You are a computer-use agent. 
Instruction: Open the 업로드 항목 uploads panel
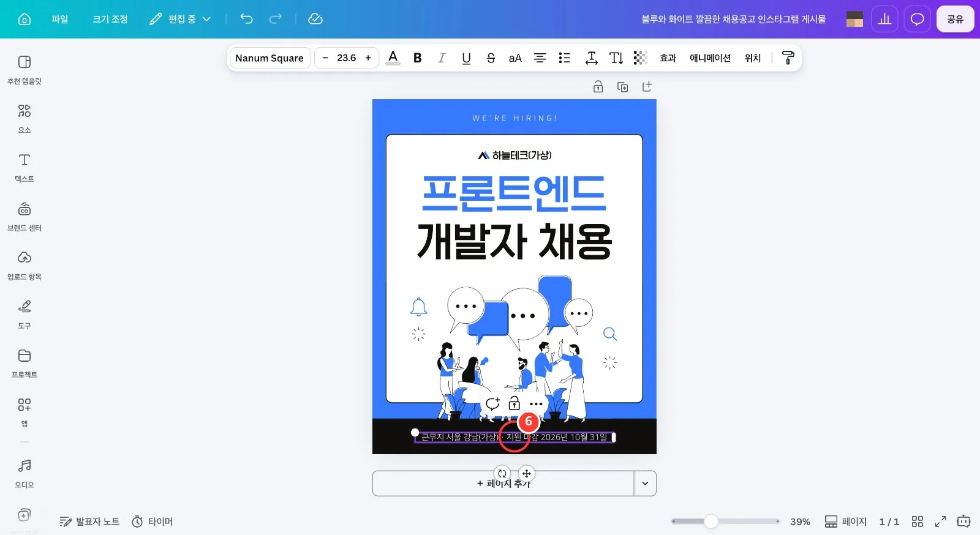pyautogui.click(x=24, y=266)
